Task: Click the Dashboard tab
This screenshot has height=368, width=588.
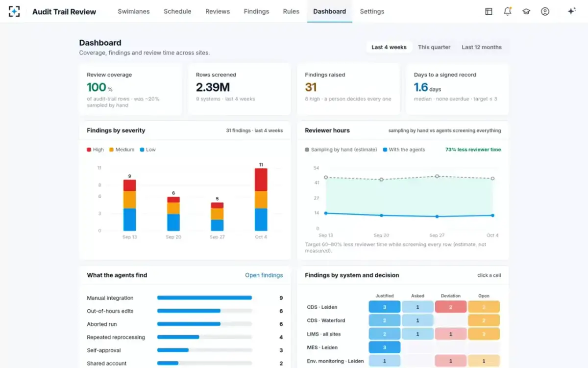Action: pyautogui.click(x=329, y=11)
